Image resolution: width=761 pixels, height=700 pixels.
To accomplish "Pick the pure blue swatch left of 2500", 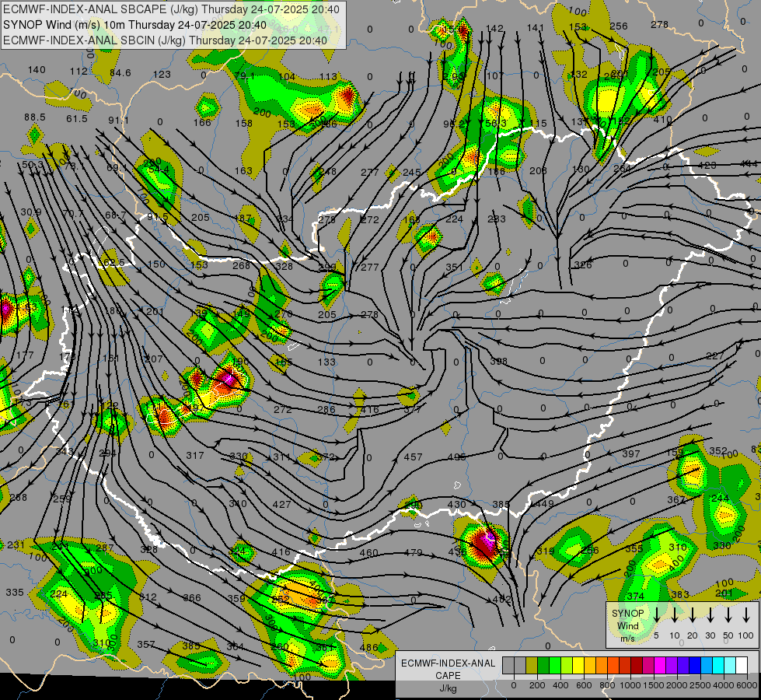I will click(x=694, y=666).
